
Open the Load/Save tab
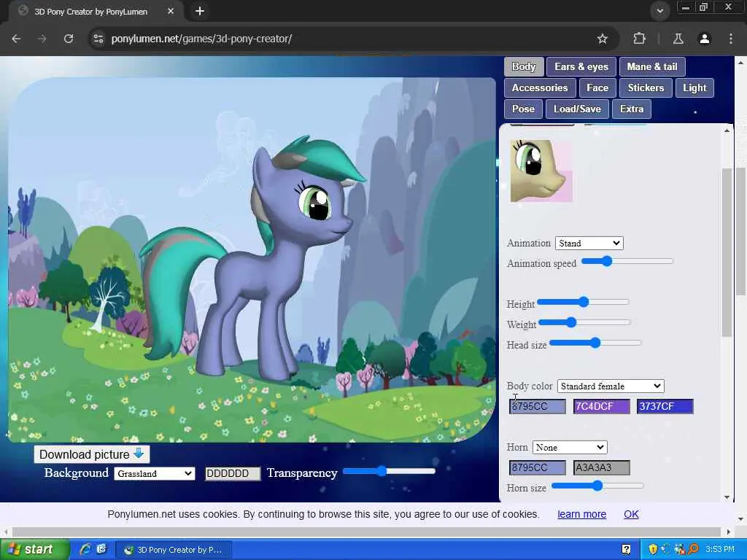pyautogui.click(x=577, y=109)
